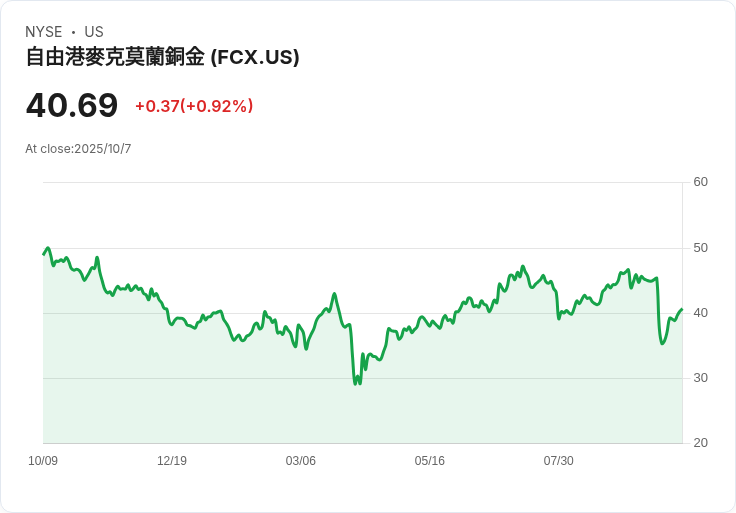This screenshot has width=736, height=513.
Task: Click the 30 price axis label
Action: click(700, 378)
